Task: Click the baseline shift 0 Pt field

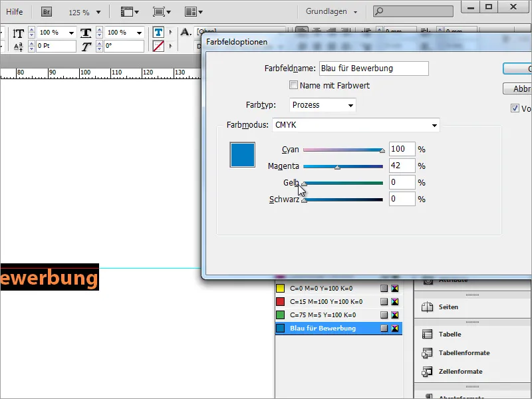Action: click(56, 46)
